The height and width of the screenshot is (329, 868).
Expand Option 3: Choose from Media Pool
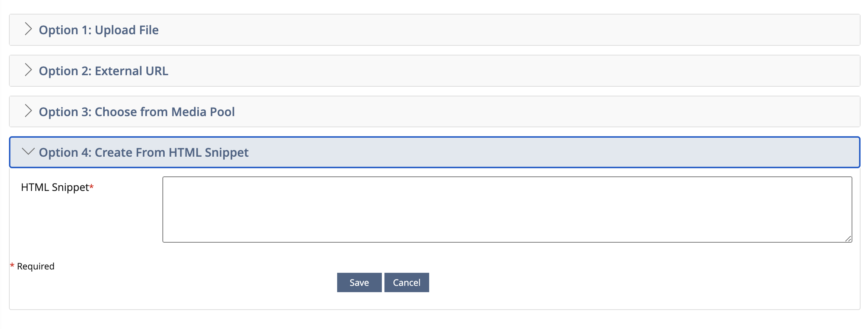[434, 112]
